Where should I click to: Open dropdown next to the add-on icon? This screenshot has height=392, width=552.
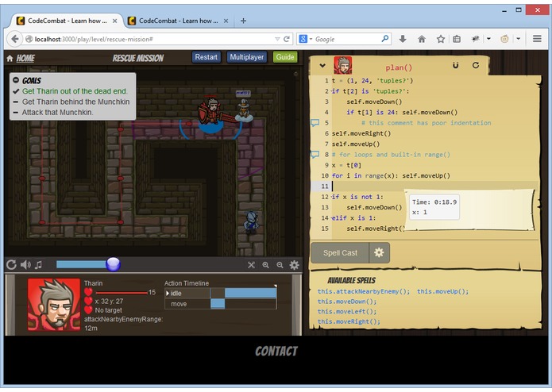[488, 39]
